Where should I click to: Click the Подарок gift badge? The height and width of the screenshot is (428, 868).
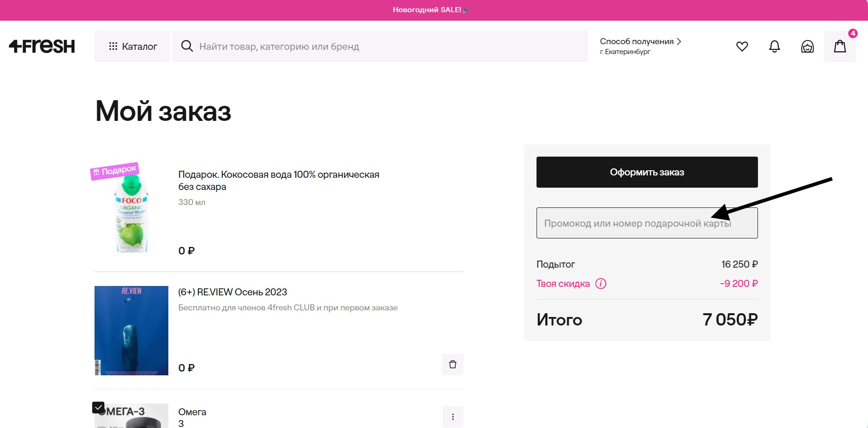(x=114, y=171)
